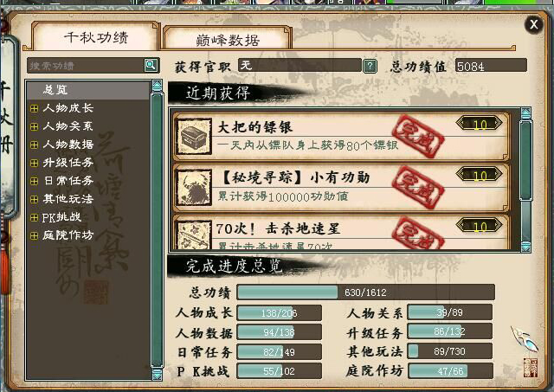Click the 总功绩 progress bar
This screenshot has width=554, height=392.
tap(365, 292)
